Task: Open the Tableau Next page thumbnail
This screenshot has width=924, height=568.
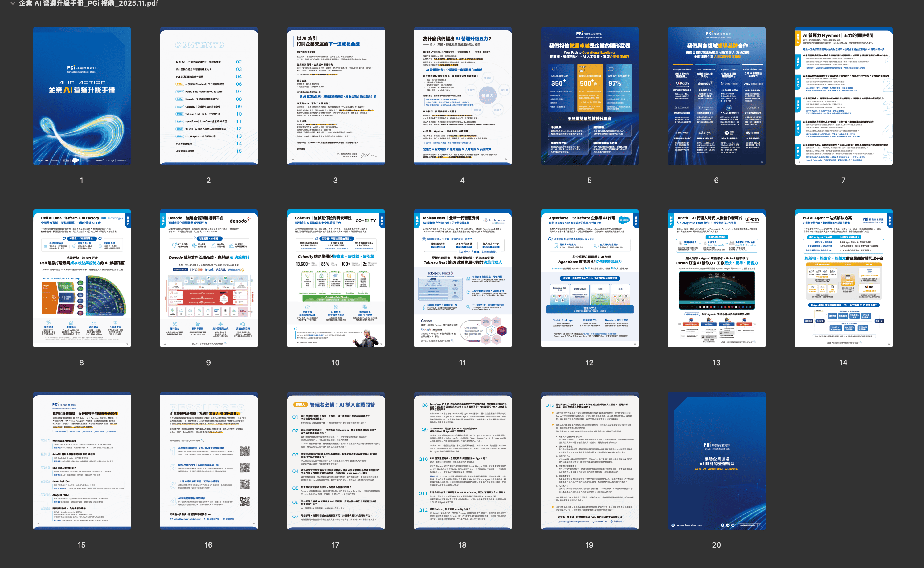Action: click(x=463, y=278)
